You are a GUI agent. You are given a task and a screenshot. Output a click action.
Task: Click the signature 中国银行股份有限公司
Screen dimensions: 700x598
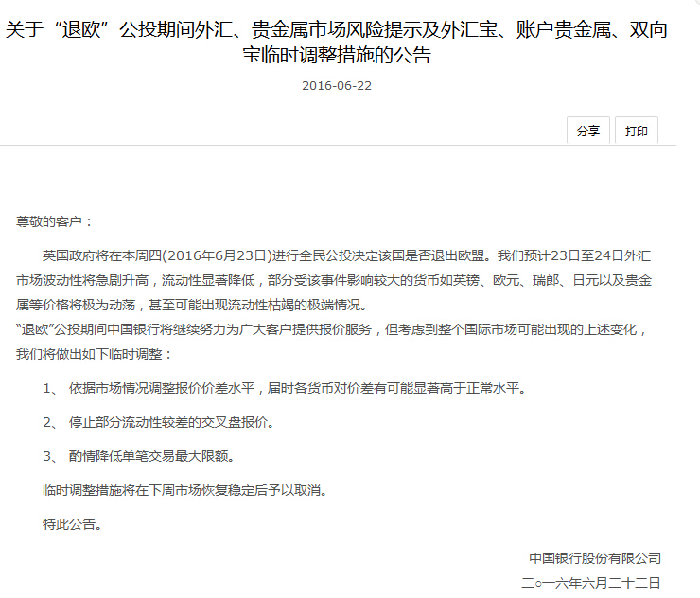(595, 558)
